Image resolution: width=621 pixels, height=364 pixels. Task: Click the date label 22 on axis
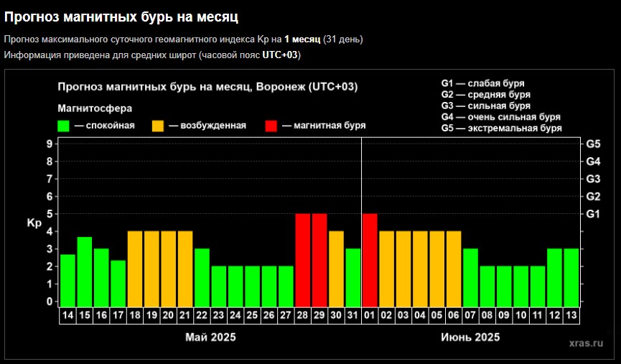[x=202, y=314]
